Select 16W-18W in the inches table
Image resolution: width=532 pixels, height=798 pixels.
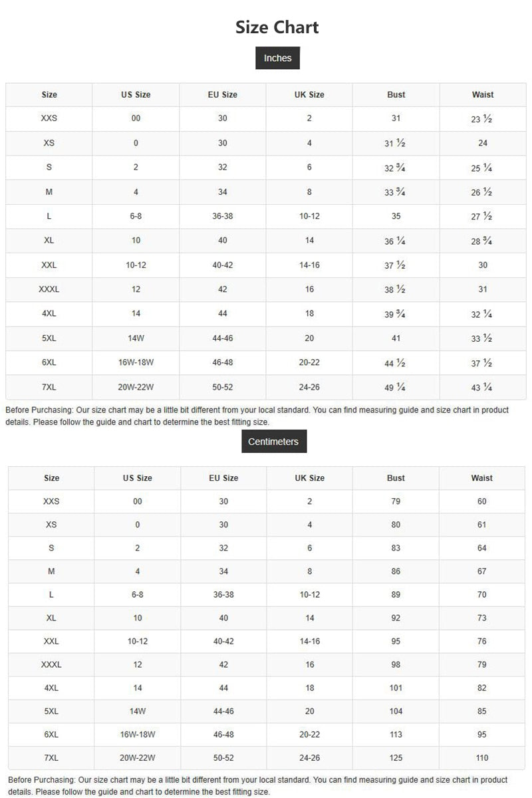click(x=136, y=362)
